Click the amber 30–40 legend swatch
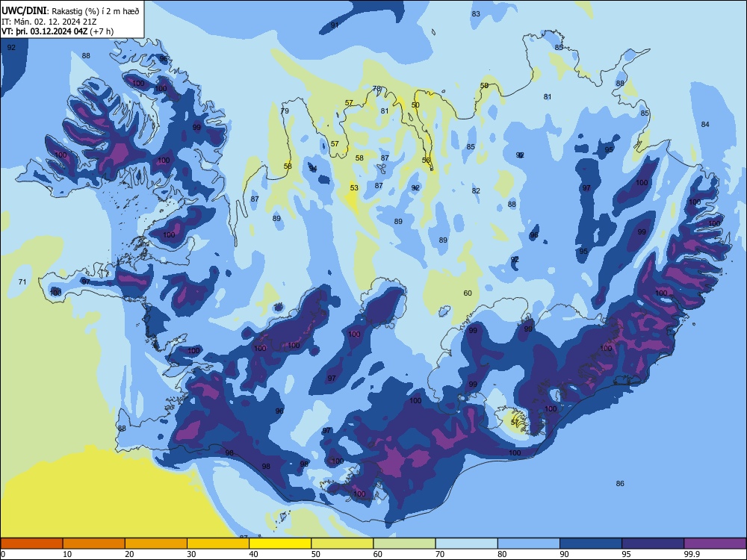747x560 pixels. (x=218, y=544)
